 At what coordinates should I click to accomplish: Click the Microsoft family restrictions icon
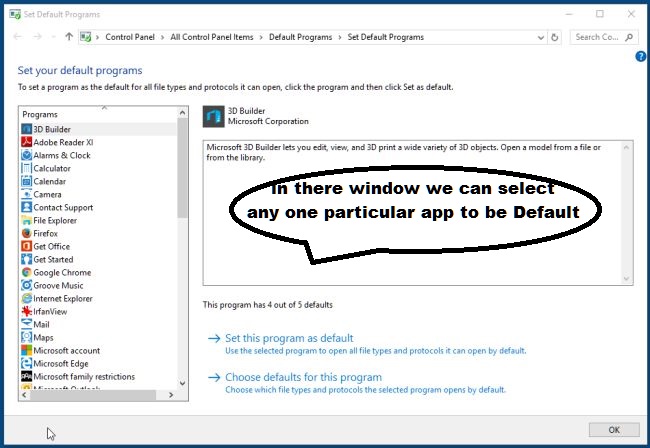click(27, 376)
